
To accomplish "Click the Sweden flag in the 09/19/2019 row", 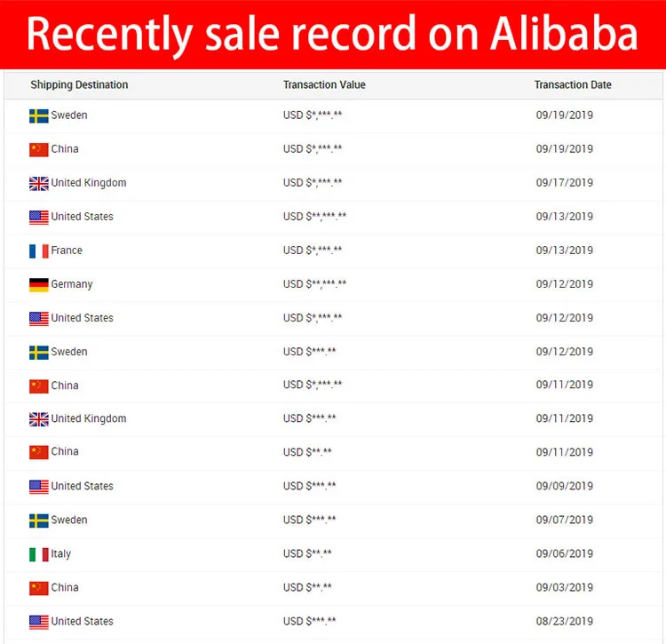I will pos(38,116).
